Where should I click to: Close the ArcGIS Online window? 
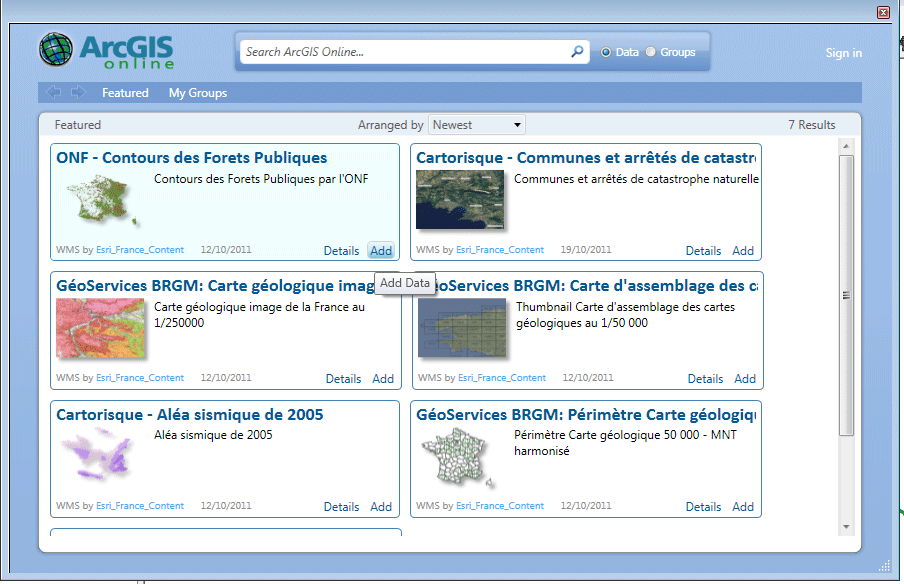tap(883, 12)
